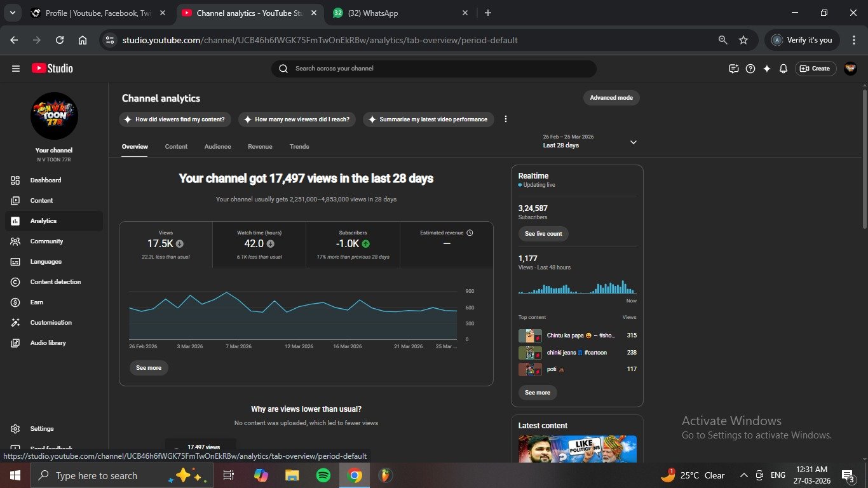868x488 pixels.
Task: Click the sparkle Ask Studio icon in header
Action: [x=767, y=69]
